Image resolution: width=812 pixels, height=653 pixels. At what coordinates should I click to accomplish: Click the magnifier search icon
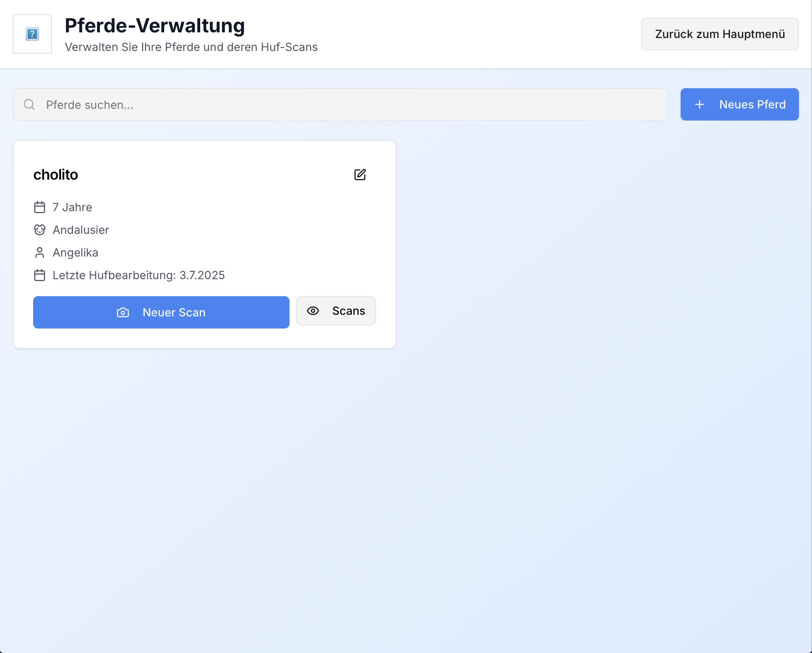click(29, 105)
